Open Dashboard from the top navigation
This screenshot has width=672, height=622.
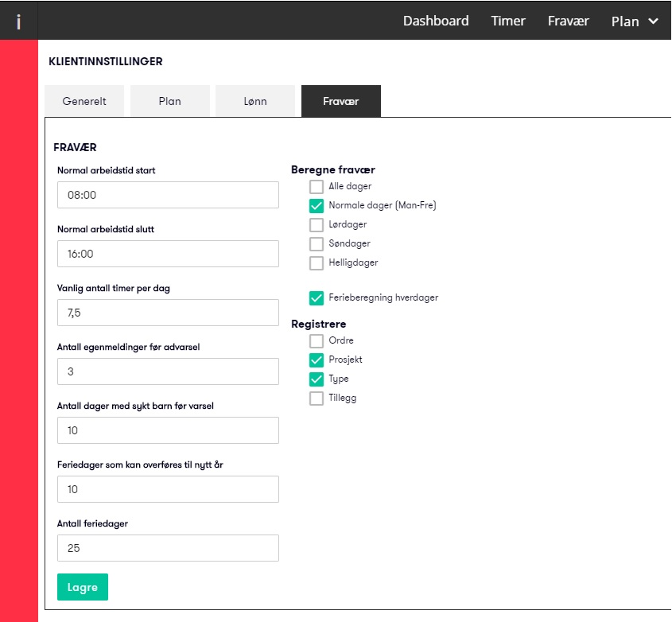click(x=436, y=21)
